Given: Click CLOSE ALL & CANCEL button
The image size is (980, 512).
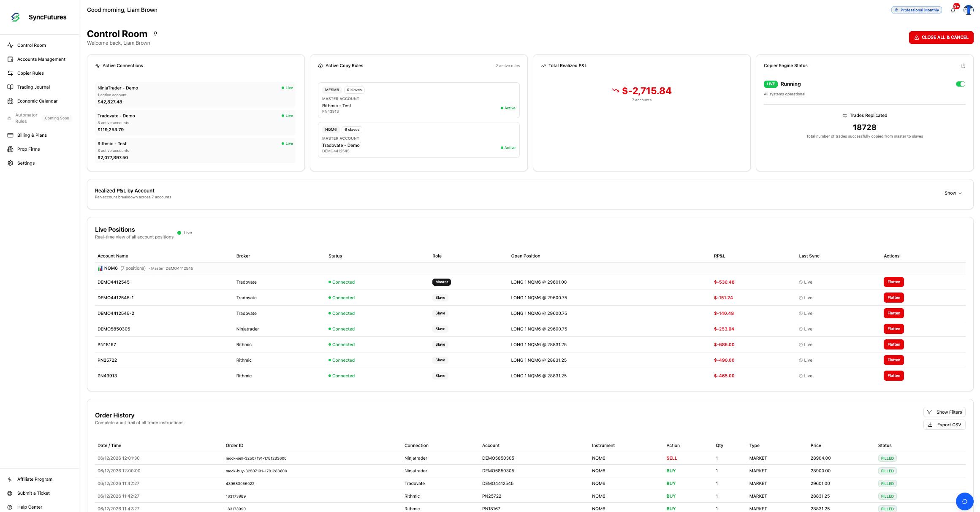Looking at the screenshot, I should 941,38.
